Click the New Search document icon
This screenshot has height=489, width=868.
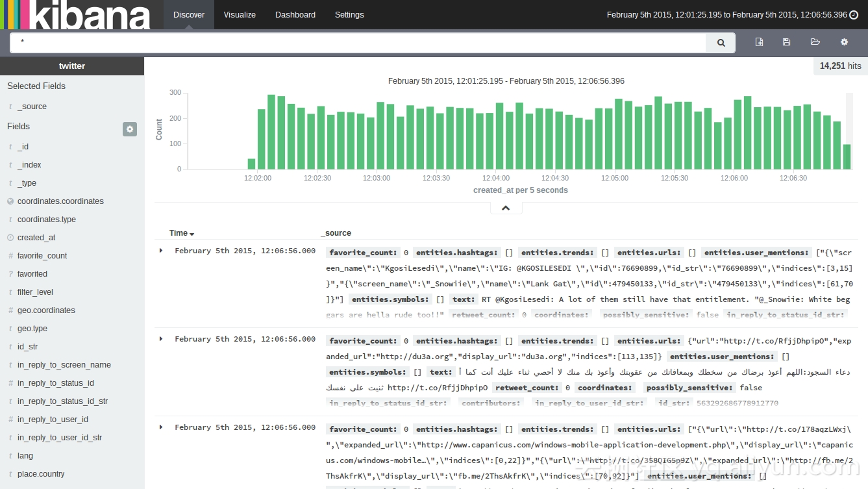coord(759,42)
